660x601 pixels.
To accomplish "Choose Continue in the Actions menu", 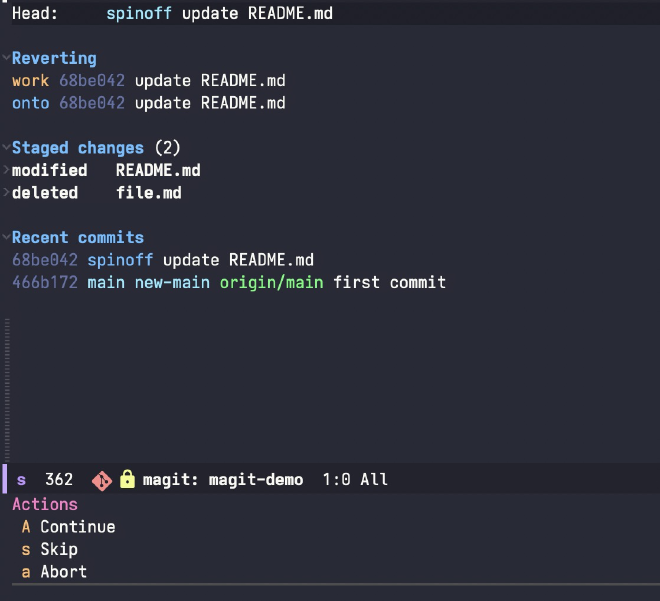I will click(77, 527).
